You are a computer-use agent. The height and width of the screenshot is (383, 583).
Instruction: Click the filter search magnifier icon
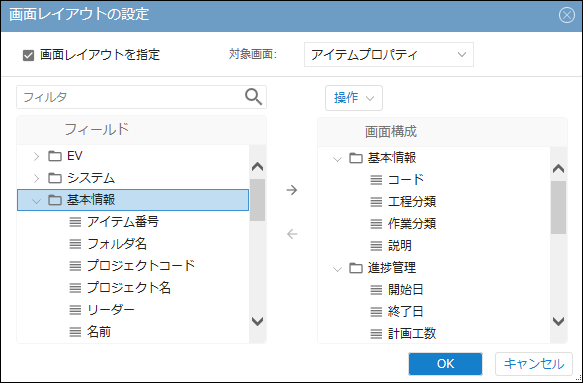(254, 97)
